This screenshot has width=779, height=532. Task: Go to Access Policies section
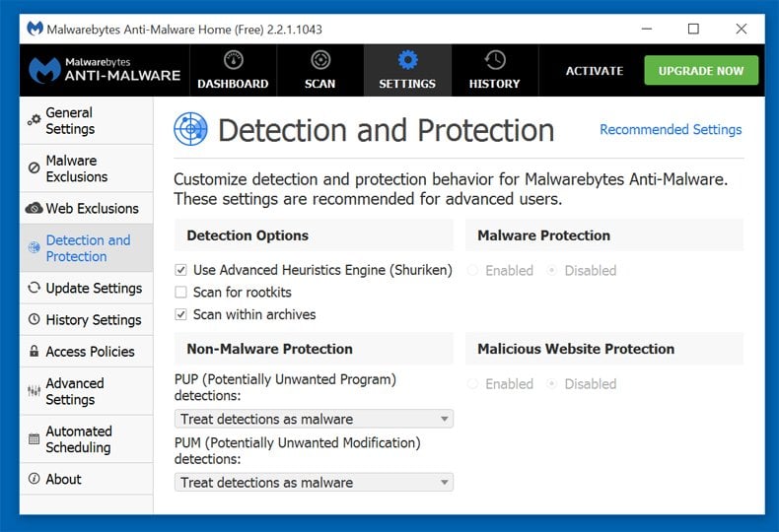click(x=87, y=352)
